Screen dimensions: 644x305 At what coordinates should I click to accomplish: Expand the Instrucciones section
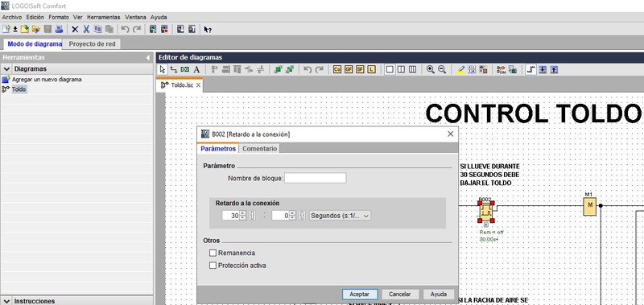click(7, 301)
